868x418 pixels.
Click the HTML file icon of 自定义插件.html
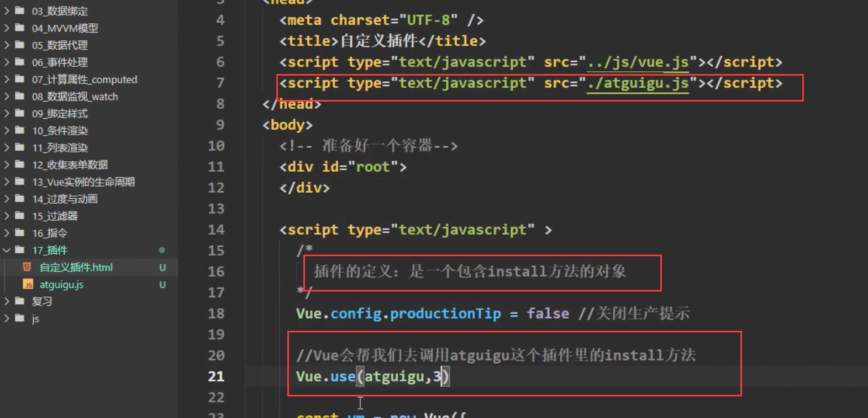27,267
